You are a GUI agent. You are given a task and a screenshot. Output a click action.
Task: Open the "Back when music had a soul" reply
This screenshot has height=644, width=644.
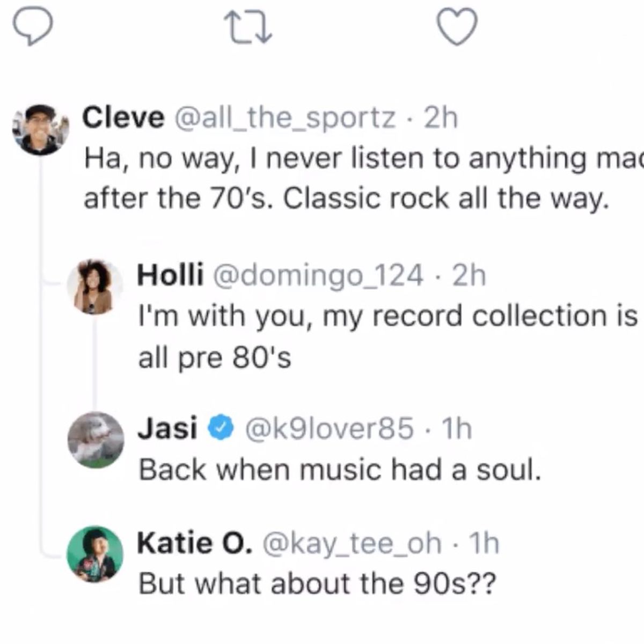tap(339, 470)
